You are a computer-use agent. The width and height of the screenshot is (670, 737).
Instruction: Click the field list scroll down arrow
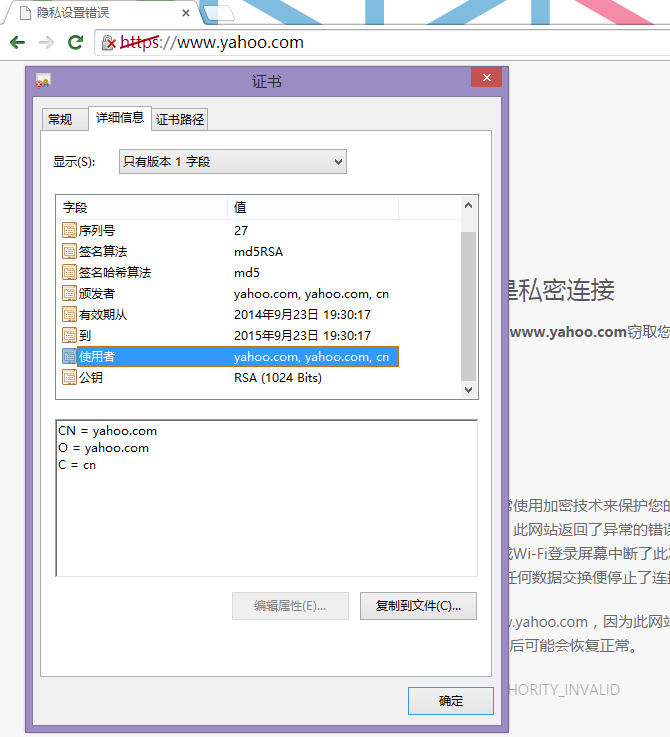click(468, 390)
